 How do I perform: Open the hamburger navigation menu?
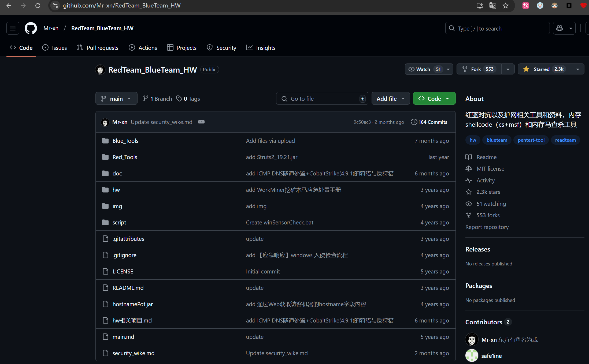pyautogui.click(x=13, y=28)
